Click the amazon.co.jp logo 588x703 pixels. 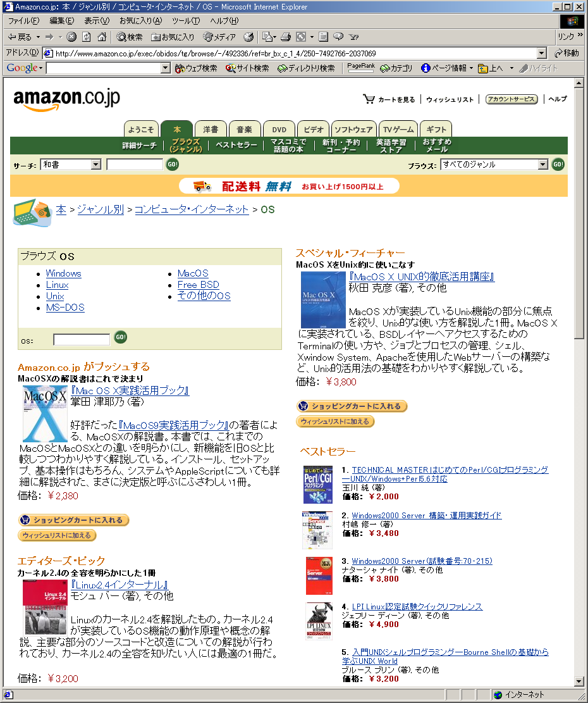point(67,99)
